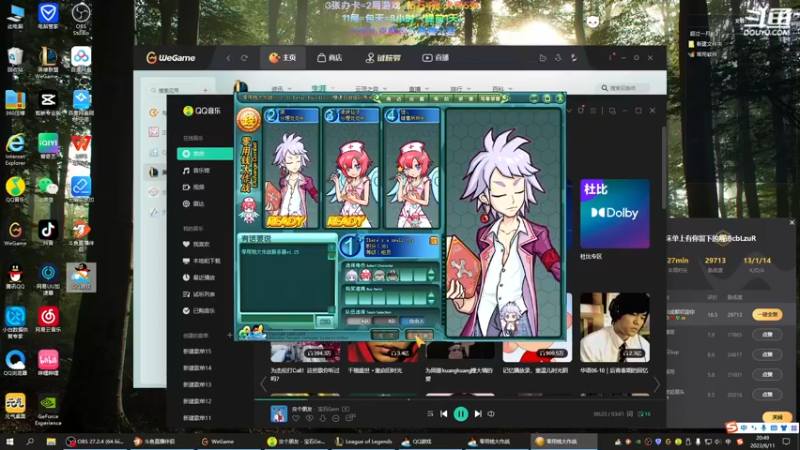Open League of Legends in the taskbar
800x450 pixels.
tap(363, 441)
